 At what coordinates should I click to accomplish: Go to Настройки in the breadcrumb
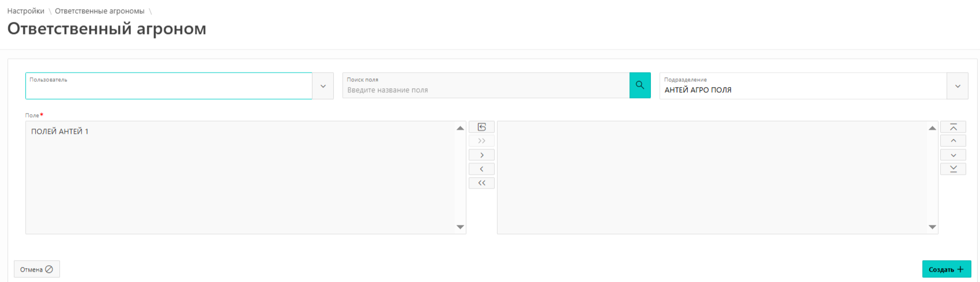[25, 11]
